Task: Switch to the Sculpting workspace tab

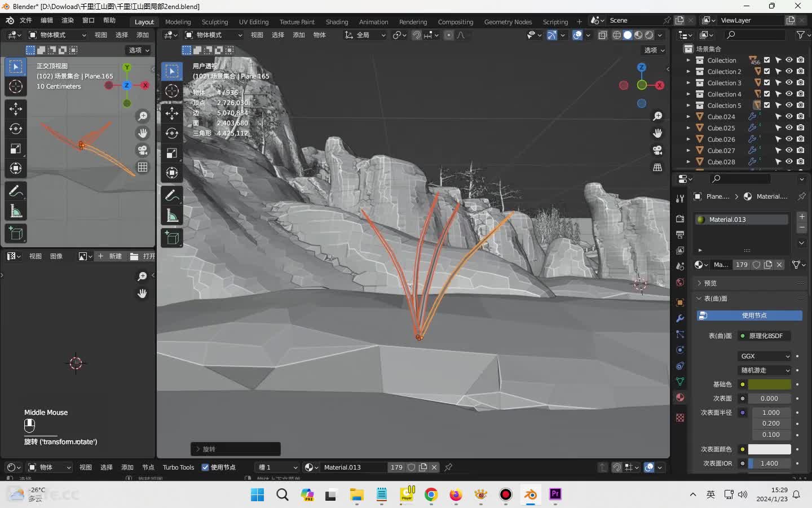Action: (x=215, y=22)
